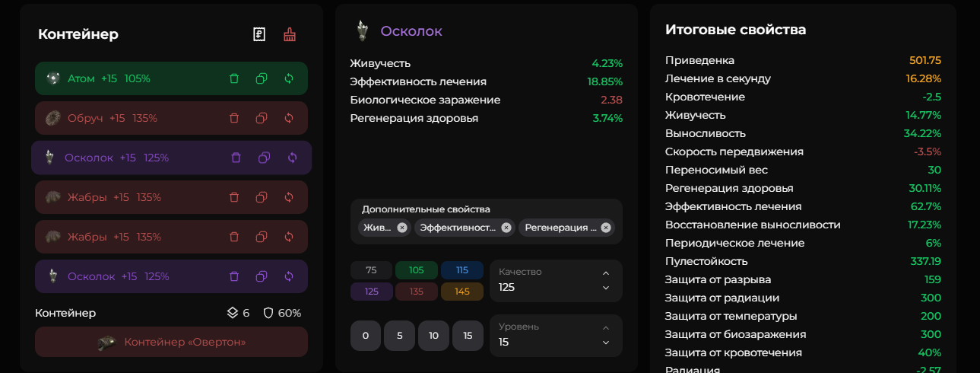
Task: Click the replace icon on the second Жабры row
Action: tap(289, 237)
